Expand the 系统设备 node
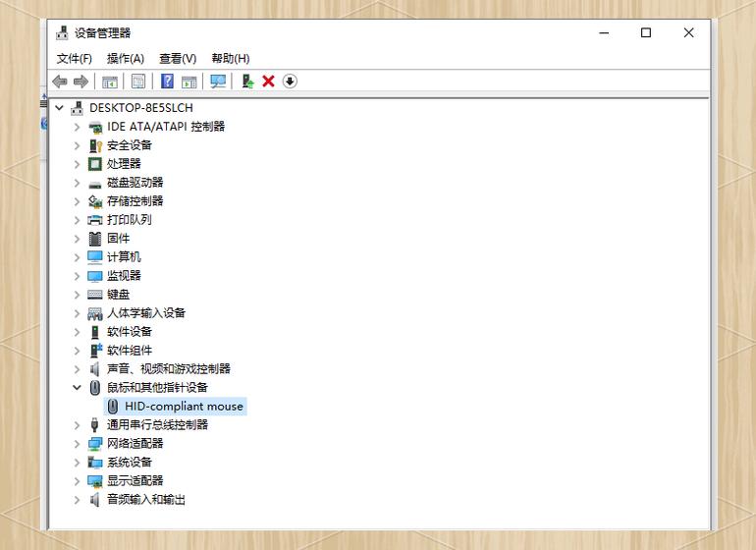 (78, 463)
